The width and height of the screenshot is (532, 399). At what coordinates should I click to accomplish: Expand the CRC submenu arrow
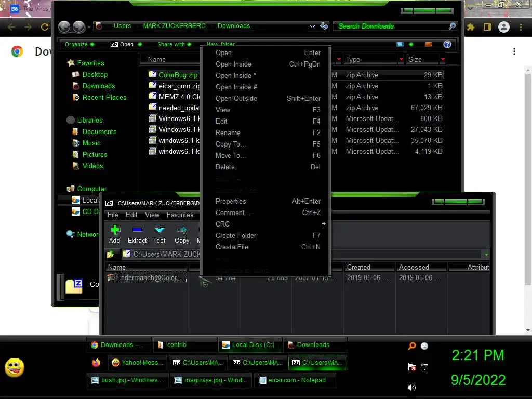324,224
